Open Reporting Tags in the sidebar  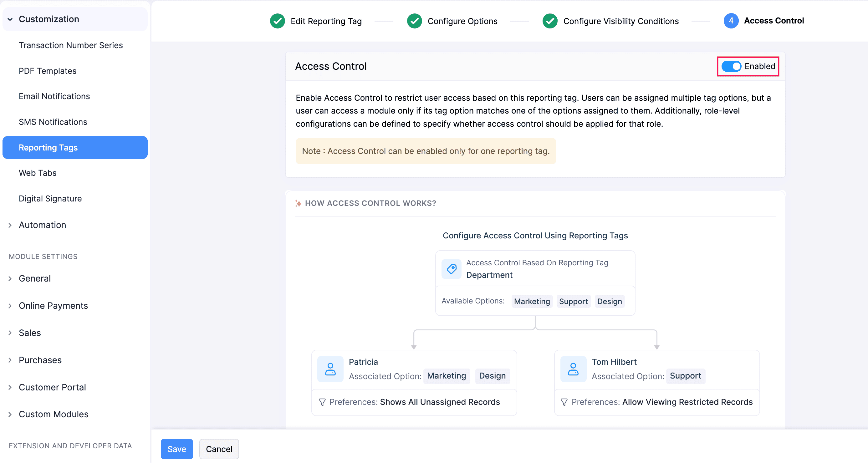pos(48,147)
